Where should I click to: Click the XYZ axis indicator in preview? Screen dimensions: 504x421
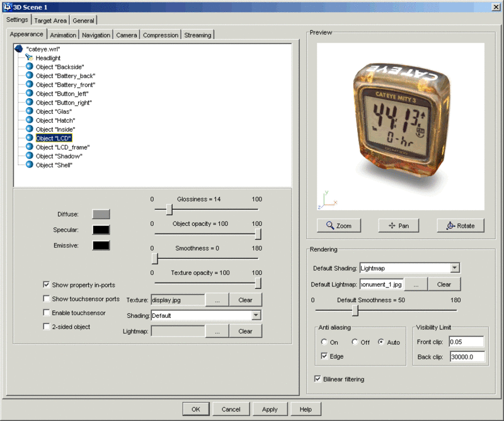coord(328,200)
